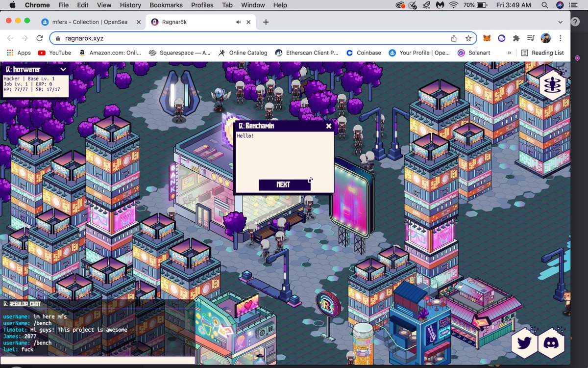Open Wi-Fi status menu

(x=454, y=5)
